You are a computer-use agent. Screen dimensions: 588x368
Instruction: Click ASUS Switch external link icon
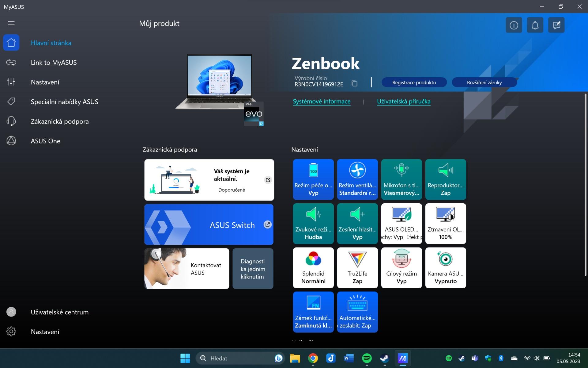tap(267, 224)
